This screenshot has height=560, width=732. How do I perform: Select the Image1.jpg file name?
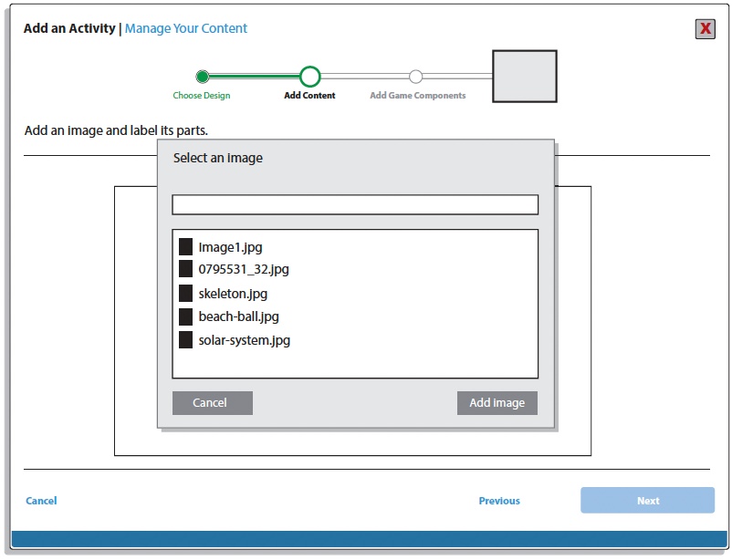(230, 247)
